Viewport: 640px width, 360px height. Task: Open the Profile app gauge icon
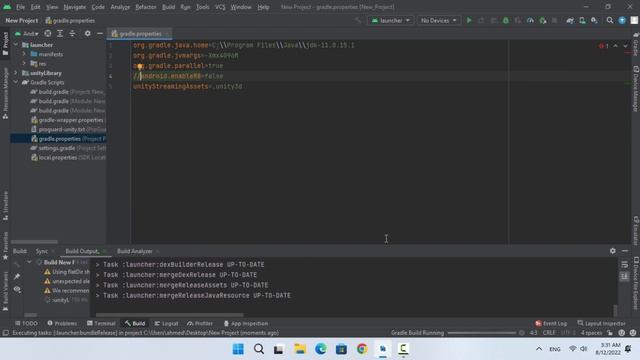point(530,20)
